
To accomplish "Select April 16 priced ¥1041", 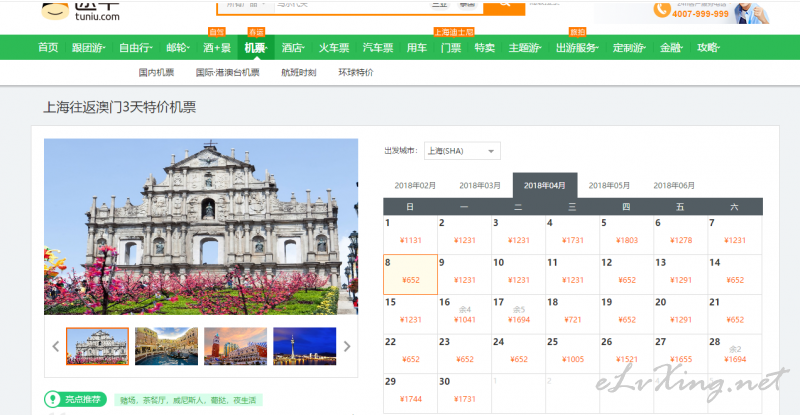I will (464, 314).
